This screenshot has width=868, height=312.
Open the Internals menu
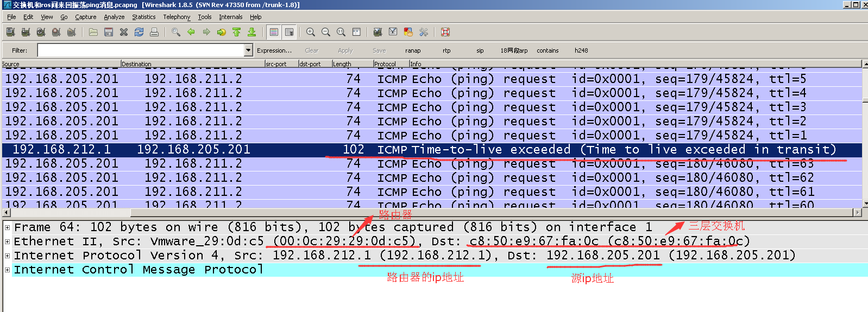click(x=230, y=17)
